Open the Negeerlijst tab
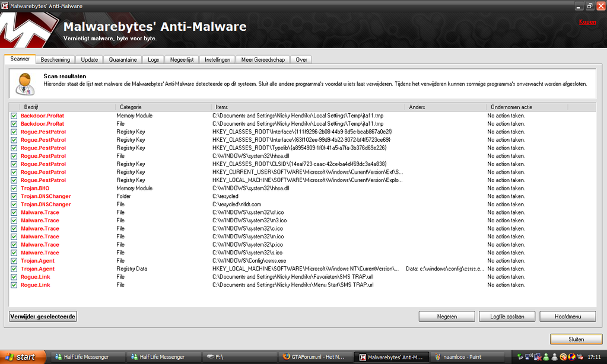This screenshot has height=364, width=607. 182,59
